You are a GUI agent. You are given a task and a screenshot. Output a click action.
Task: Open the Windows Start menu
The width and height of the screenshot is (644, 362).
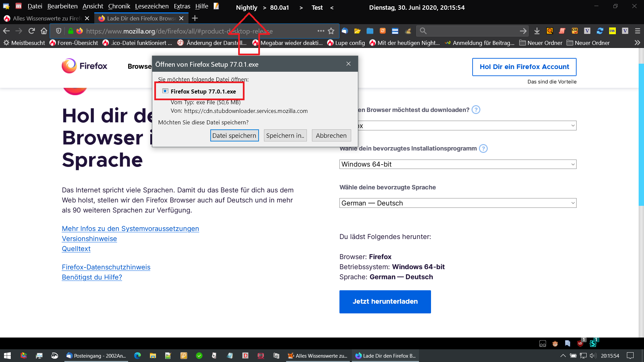click(x=7, y=356)
